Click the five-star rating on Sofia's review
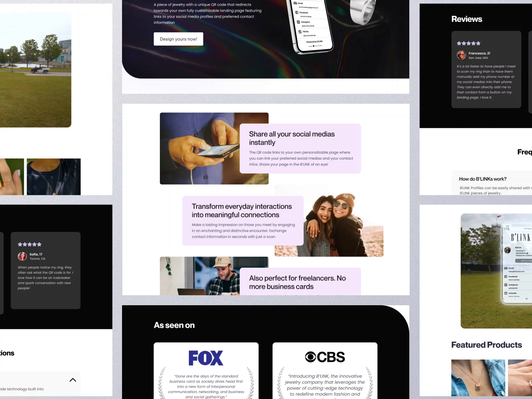Viewport: 532px width, 399px height. 30,244
